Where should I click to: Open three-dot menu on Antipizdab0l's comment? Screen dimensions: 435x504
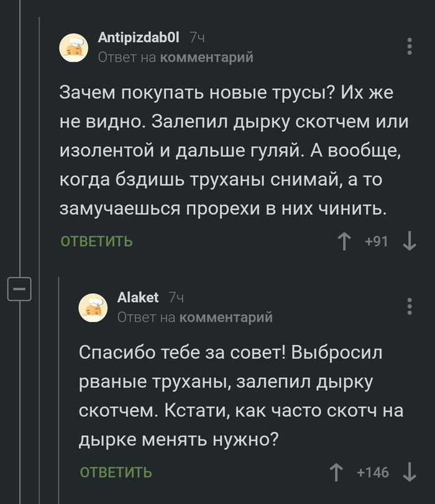pos(409,47)
